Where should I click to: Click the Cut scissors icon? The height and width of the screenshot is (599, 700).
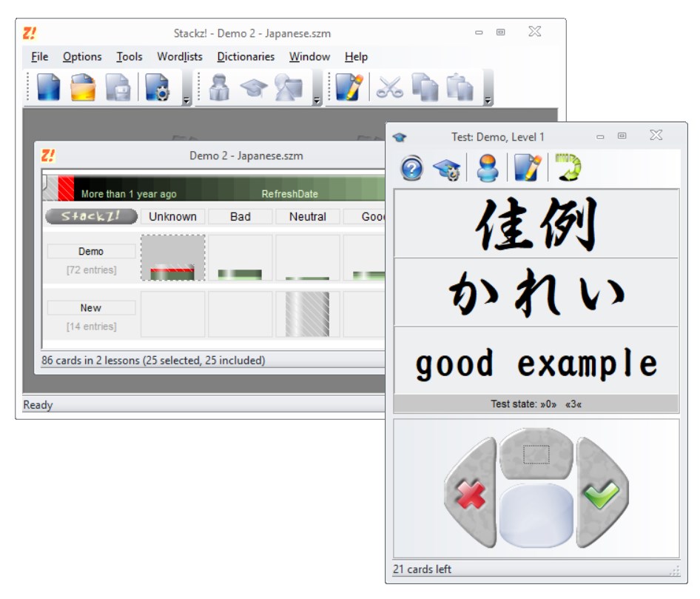(390, 87)
